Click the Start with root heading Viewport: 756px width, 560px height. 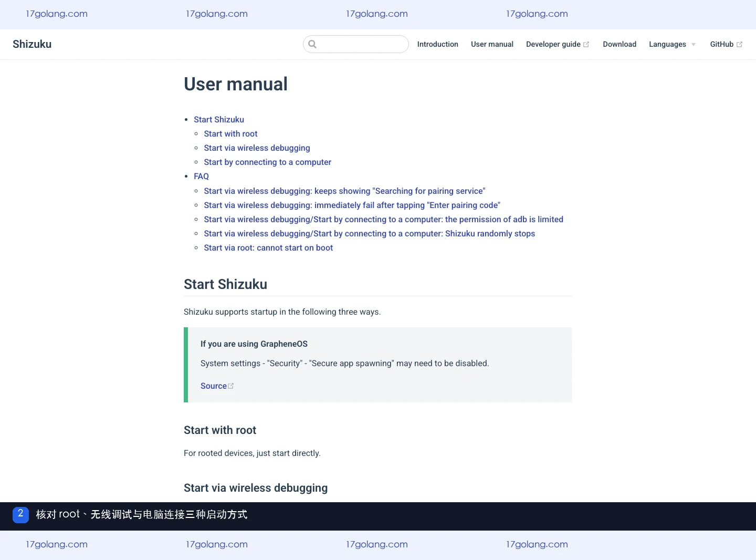(220, 430)
